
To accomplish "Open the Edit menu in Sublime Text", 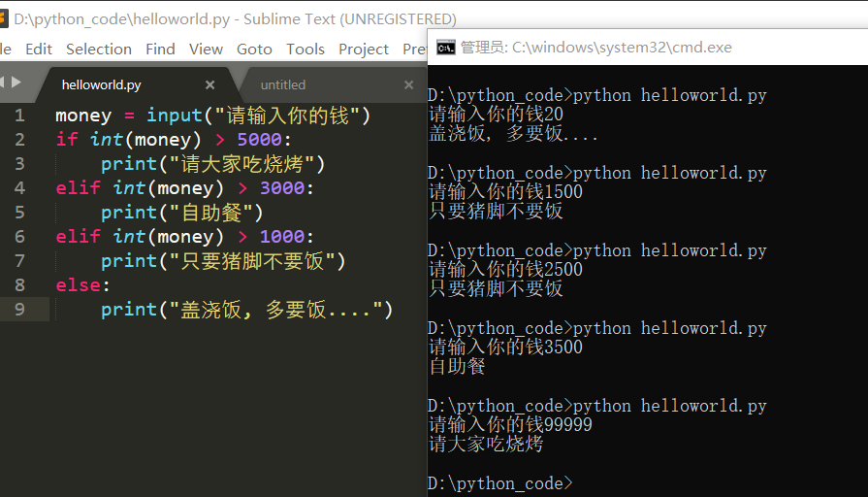I will (x=39, y=50).
